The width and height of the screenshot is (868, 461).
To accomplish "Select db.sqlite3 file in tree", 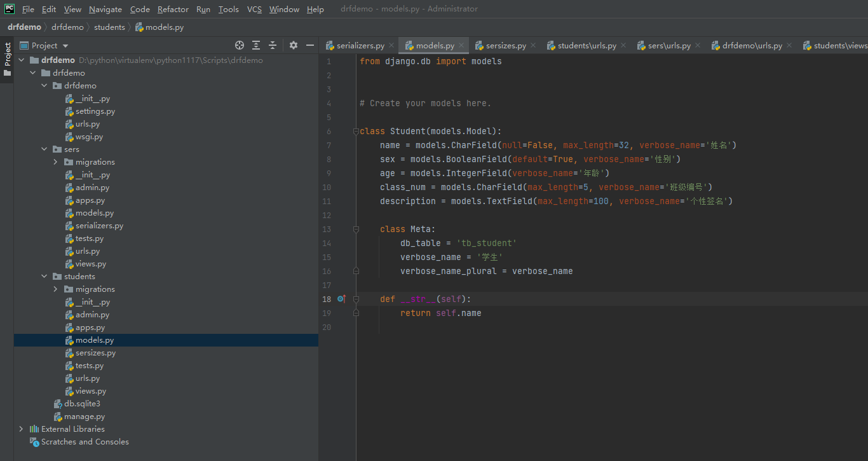I will [82, 404].
